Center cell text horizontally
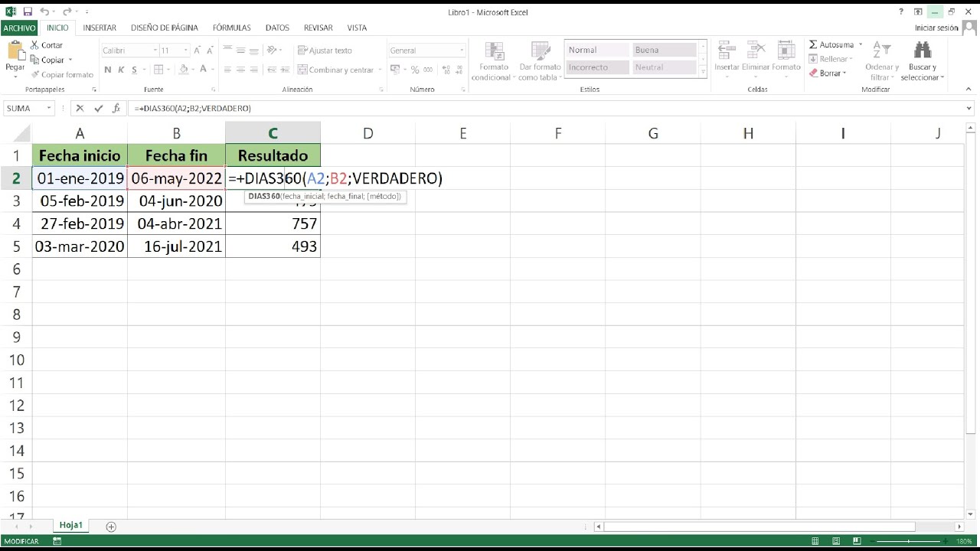Image resolution: width=980 pixels, height=551 pixels. pyautogui.click(x=241, y=70)
